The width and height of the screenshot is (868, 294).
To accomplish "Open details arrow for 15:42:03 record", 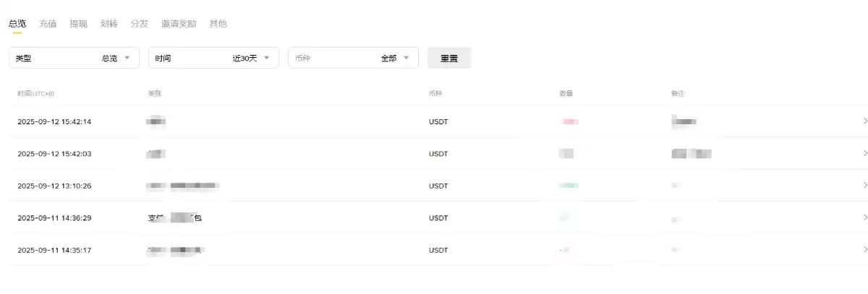I will click(864, 153).
